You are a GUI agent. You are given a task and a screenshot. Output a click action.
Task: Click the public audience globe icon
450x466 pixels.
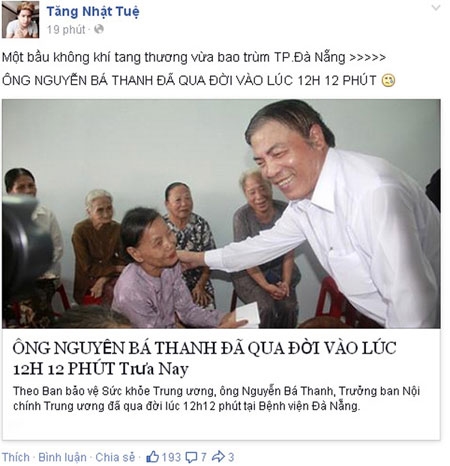(x=99, y=29)
